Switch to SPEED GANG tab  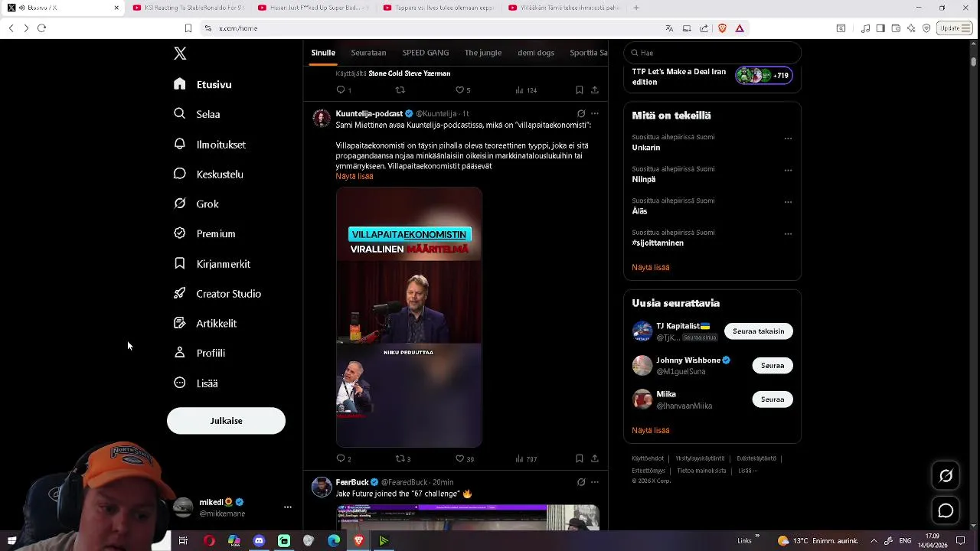point(426,53)
